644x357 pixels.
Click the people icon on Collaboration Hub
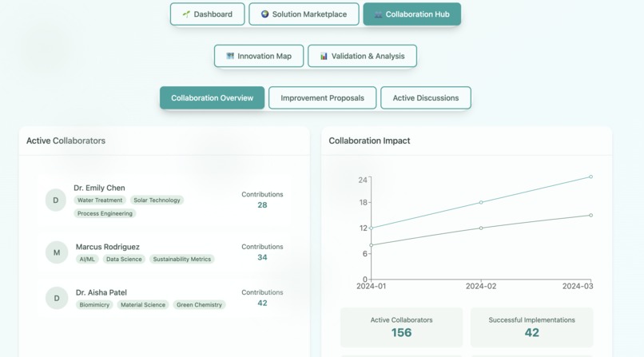tap(378, 14)
